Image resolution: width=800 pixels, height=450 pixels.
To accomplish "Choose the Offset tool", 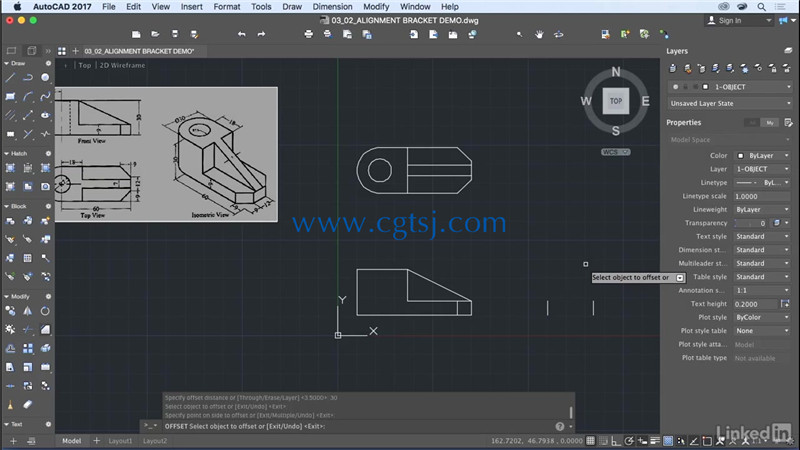I will click(x=10, y=348).
